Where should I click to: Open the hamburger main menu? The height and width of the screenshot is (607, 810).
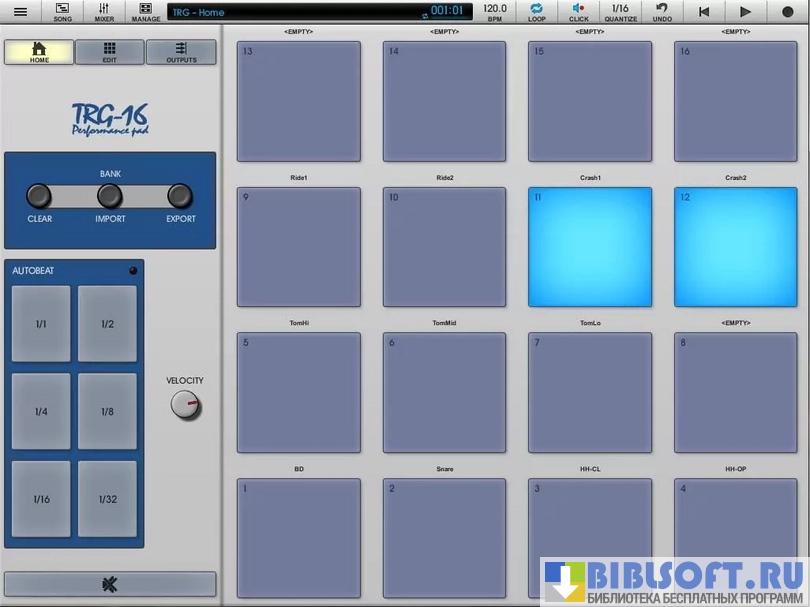tap(20, 12)
